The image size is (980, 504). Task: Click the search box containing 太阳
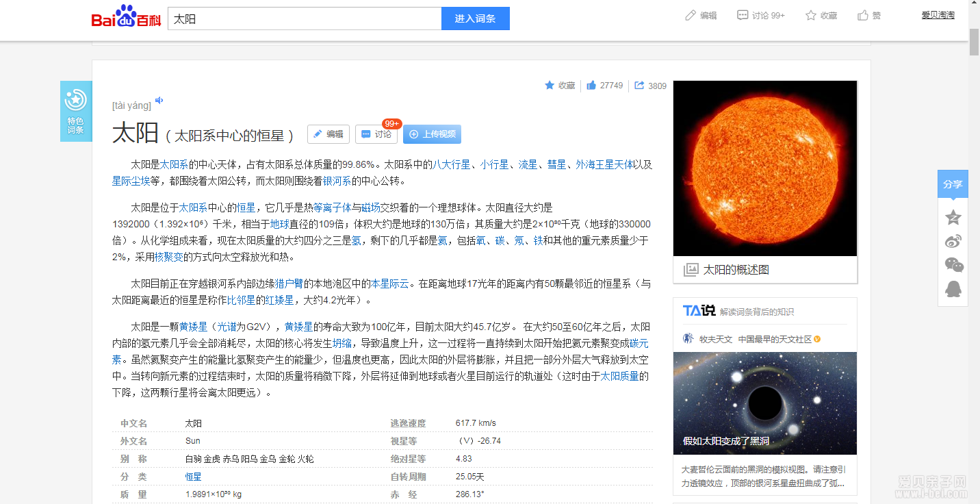(305, 19)
